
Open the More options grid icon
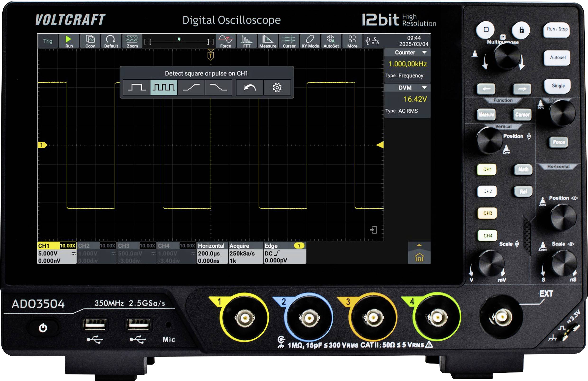[352, 41]
